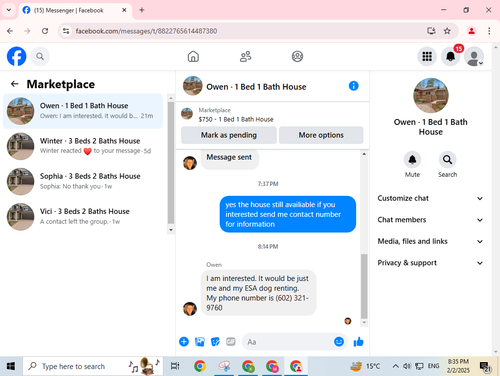500x376 pixels.
Task: Go back using the Marketplace back arrow
Action: click(x=14, y=84)
